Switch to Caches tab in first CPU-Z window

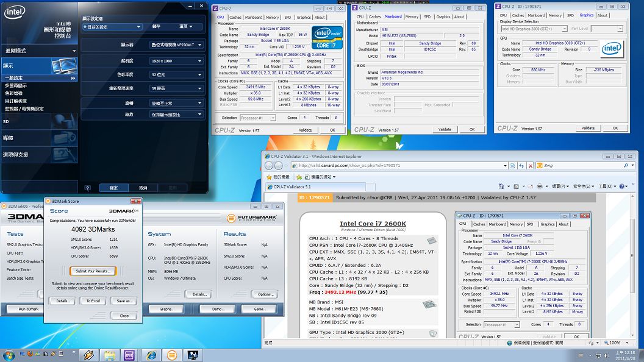tap(235, 17)
